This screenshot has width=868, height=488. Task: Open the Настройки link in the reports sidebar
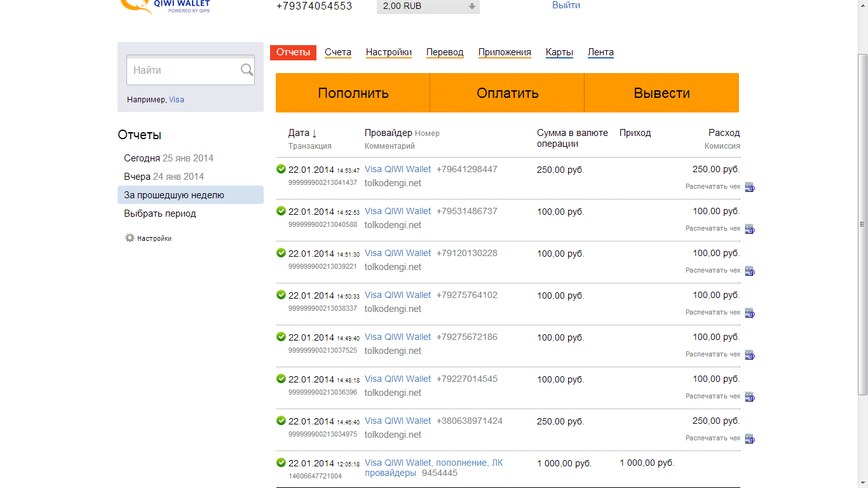point(154,238)
